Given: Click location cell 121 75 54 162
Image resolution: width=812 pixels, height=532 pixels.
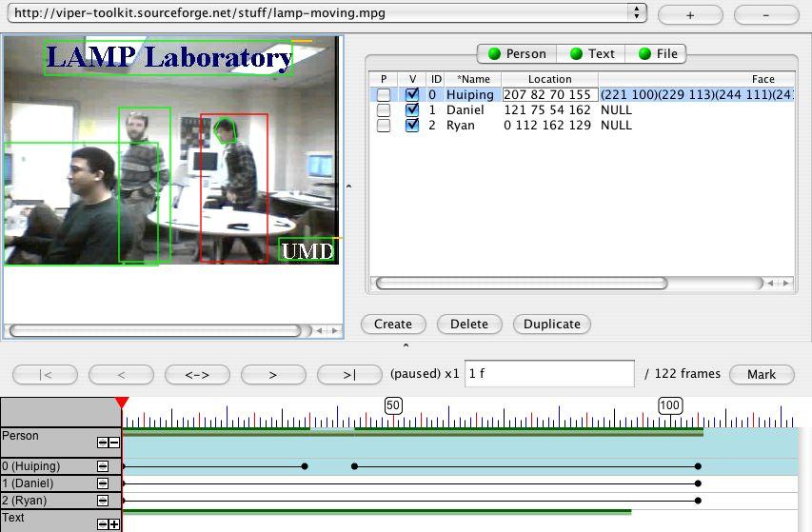Looking at the screenshot, I should [x=550, y=109].
